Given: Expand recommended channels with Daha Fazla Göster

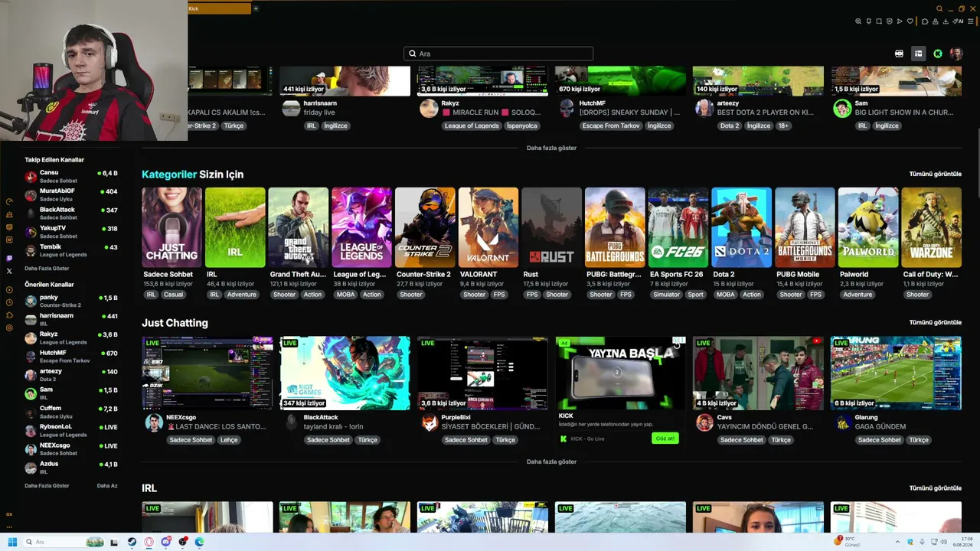Looking at the screenshot, I should pyautogui.click(x=47, y=486).
